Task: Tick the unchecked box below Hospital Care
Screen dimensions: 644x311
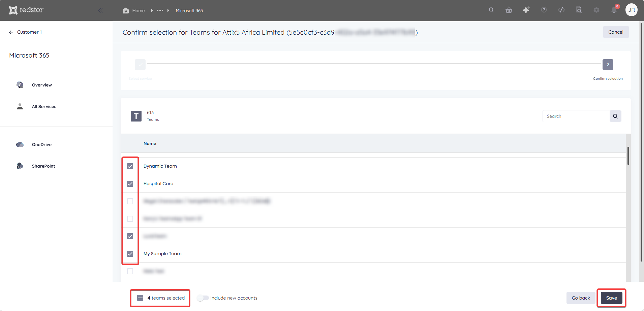Action: (x=130, y=201)
